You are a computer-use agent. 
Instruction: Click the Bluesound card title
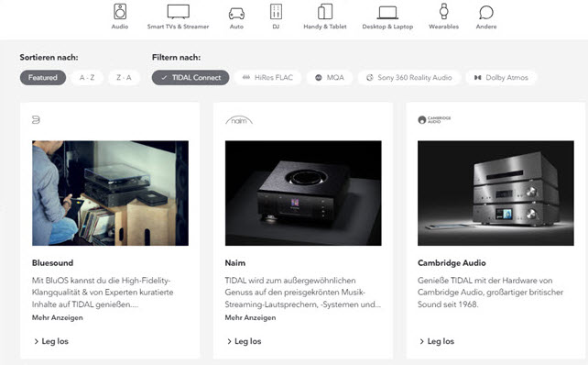pyautogui.click(x=52, y=263)
